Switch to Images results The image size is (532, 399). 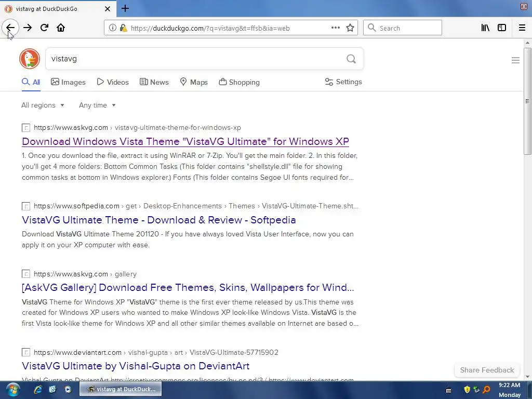[68, 82]
